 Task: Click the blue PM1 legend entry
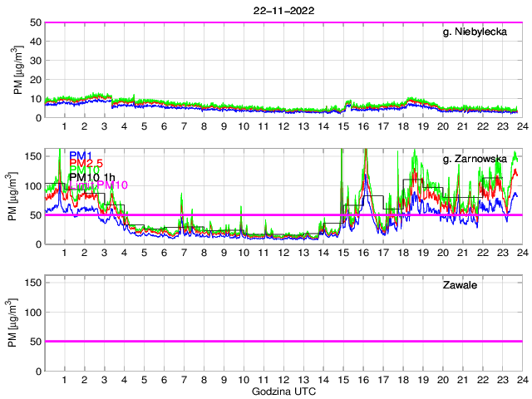click(x=80, y=155)
